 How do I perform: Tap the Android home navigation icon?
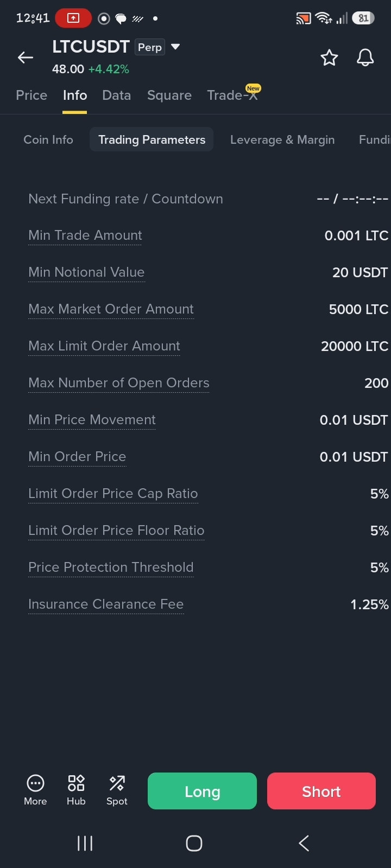(x=194, y=843)
